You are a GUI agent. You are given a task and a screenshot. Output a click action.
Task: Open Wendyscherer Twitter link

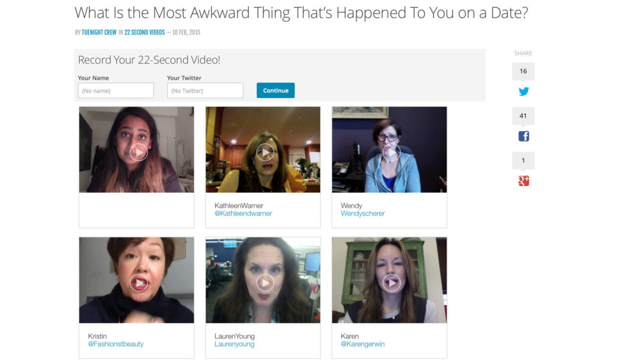pyautogui.click(x=363, y=213)
